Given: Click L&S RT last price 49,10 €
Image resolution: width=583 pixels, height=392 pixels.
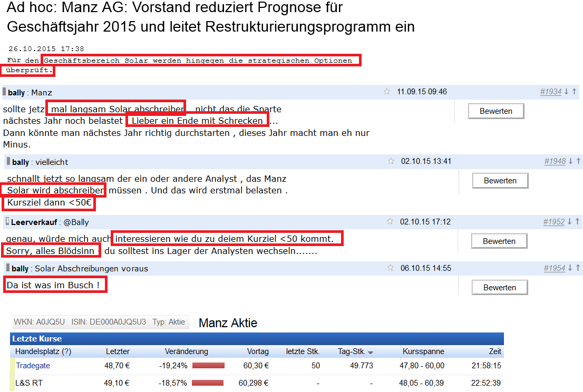Looking at the screenshot, I should click(116, 383).
